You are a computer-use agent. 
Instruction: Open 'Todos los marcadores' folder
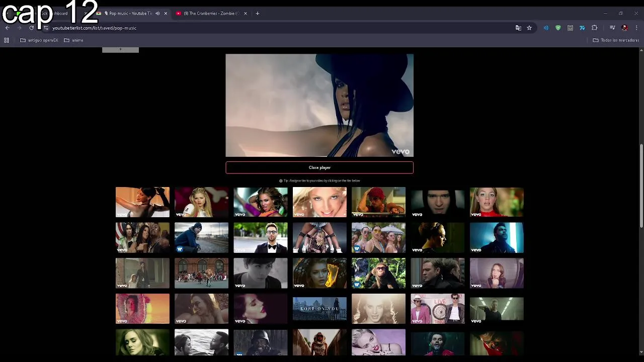(x=616, y=40)
